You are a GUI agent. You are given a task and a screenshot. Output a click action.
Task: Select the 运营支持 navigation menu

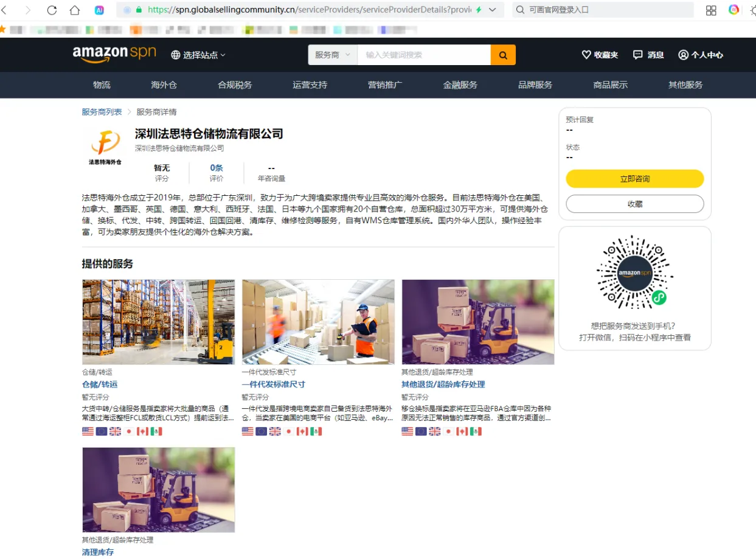[x=310, y=85]
